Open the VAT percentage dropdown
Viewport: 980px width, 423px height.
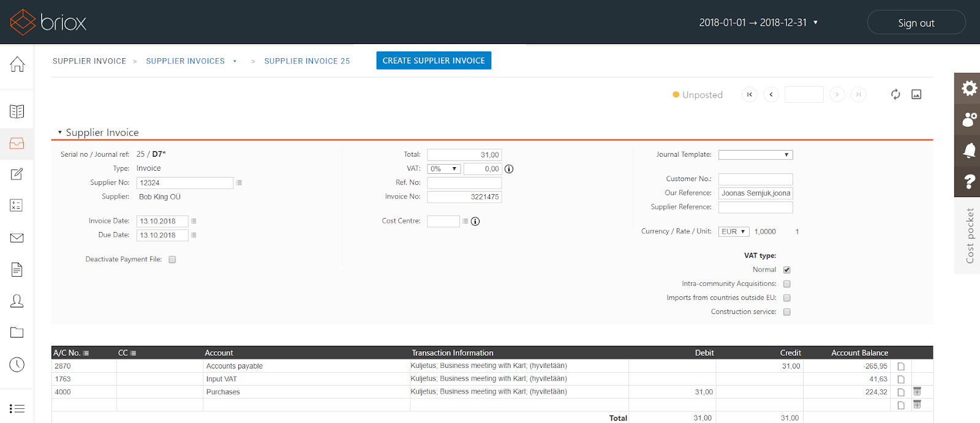444,169
